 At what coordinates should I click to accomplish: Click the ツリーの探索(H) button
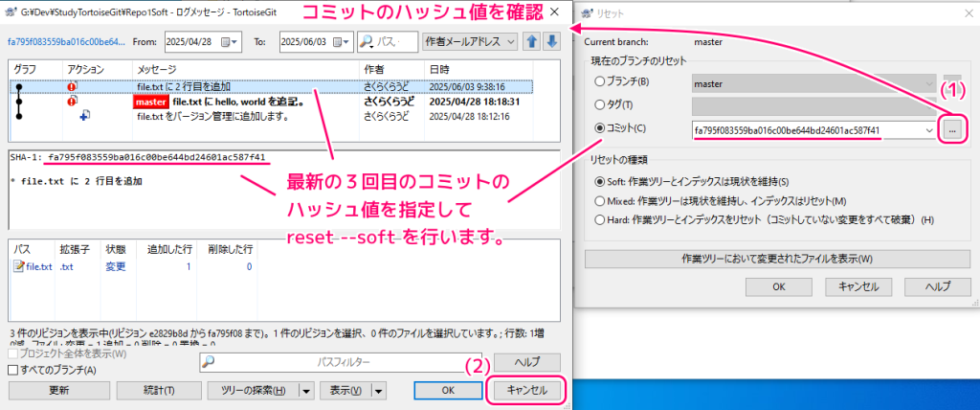click(253, 390)
